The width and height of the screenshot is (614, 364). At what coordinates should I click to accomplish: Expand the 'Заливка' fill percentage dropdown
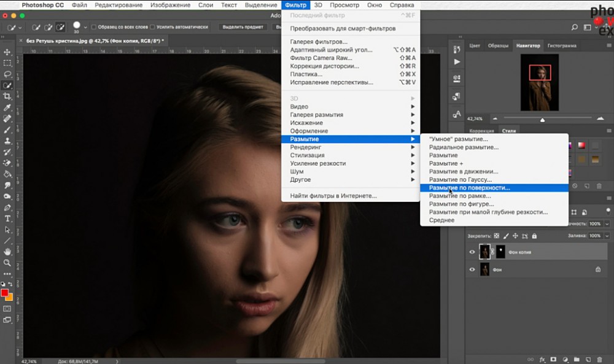coord(607,235)
